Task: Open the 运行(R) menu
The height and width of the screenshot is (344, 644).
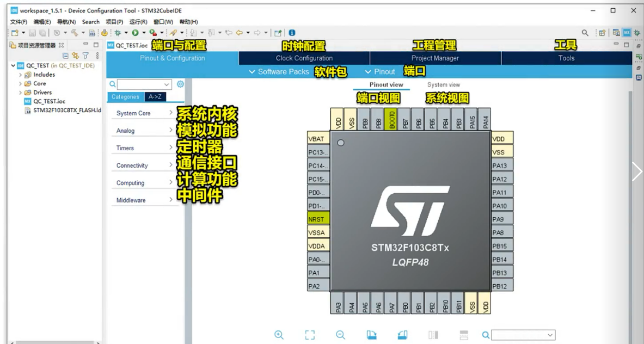Action: [138, 22]
